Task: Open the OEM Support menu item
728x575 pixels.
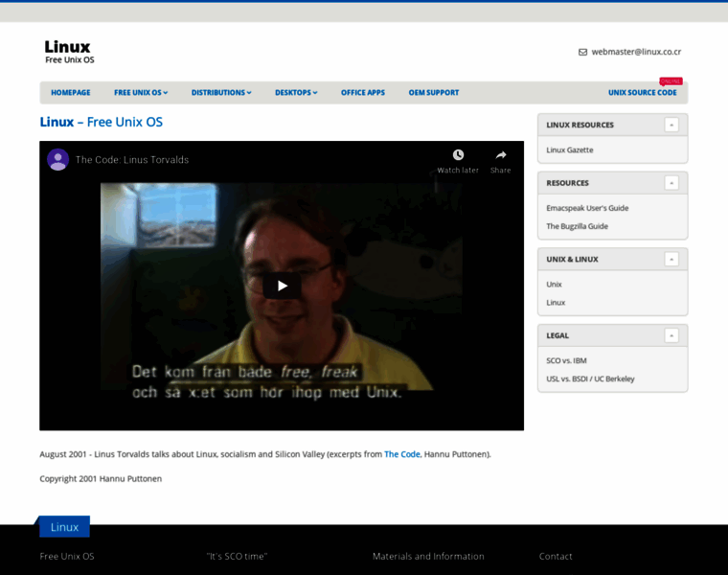Action: (434, 92)
